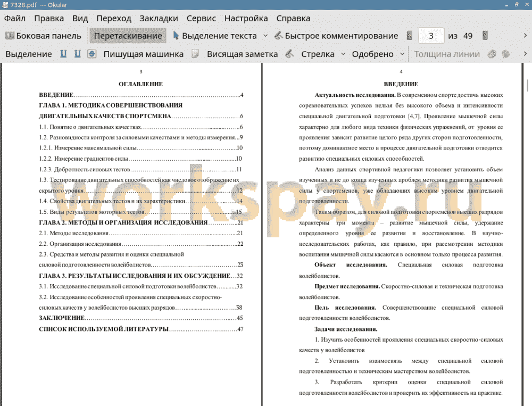The width and height of the screenshot is (532, 406).
Task: Expand the annotation toolbar overflow chevron
Action: (525, 54)
